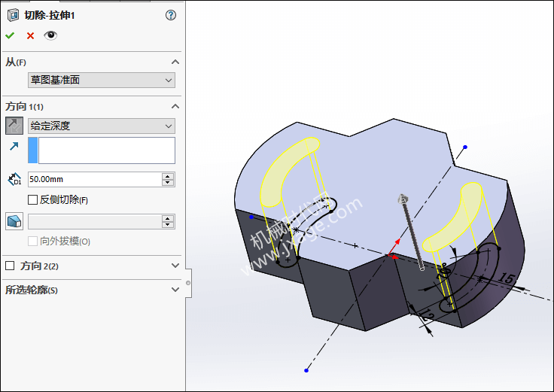The height and width of the screenshot is (392, 554).
Task: Enable the 反侧切除(F) checkbox
Action: (x=32, y=200)
